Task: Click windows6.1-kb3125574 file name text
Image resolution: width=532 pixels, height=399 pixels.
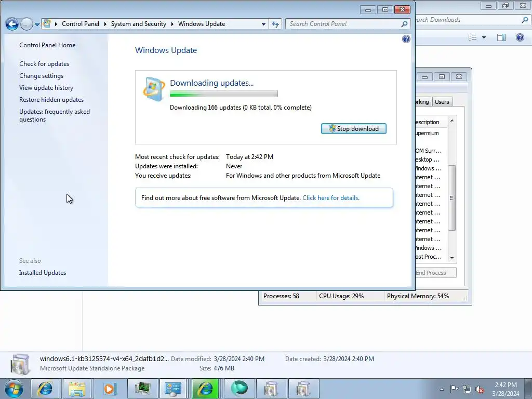Action: (104, 359)
